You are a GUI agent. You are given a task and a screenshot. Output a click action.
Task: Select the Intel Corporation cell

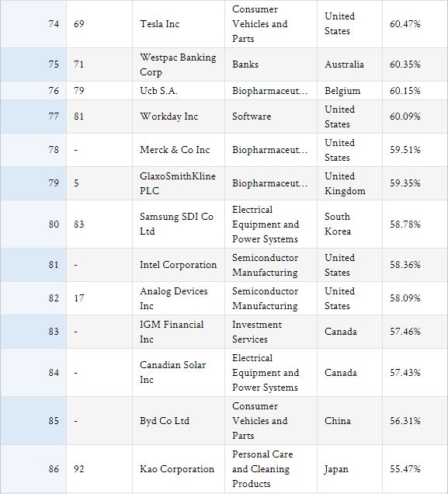tap(179, 265)
